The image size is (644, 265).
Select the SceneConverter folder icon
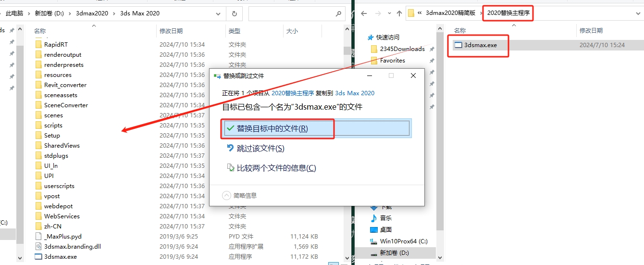(x=39, y=105)
